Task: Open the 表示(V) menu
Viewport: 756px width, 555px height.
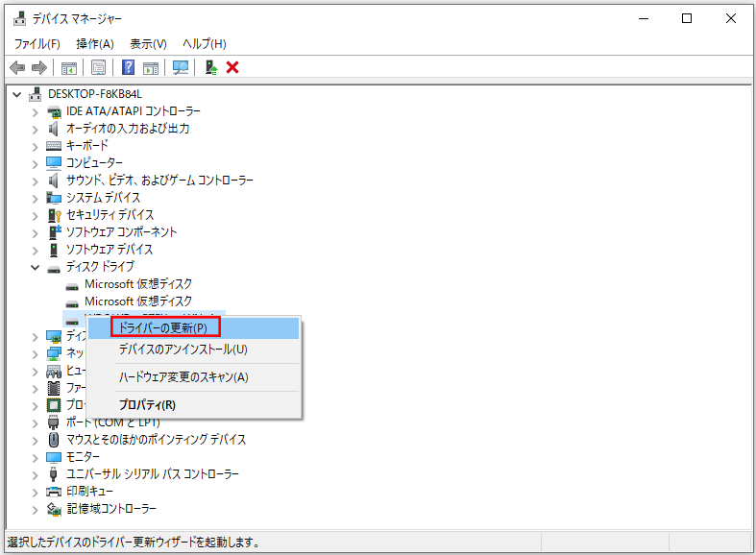Action: 148,44
